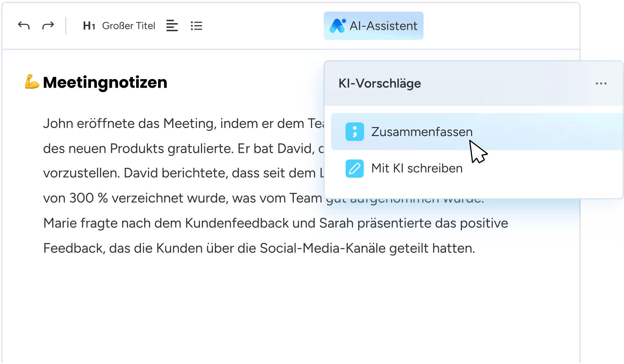The image size is (624, 364).
Task: Click text line starting 'John eröffnete das Meeting'
Action: 183,123
